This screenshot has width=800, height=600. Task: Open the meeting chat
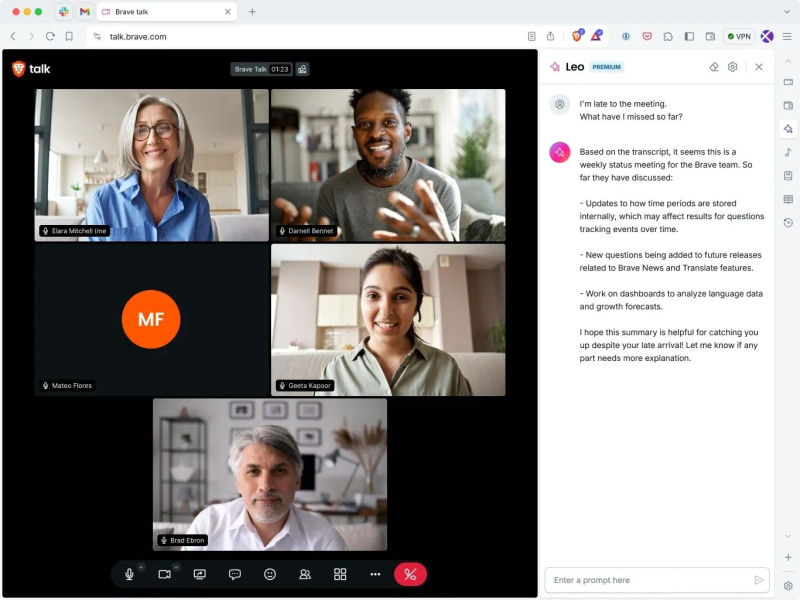(x=235, y=574)
